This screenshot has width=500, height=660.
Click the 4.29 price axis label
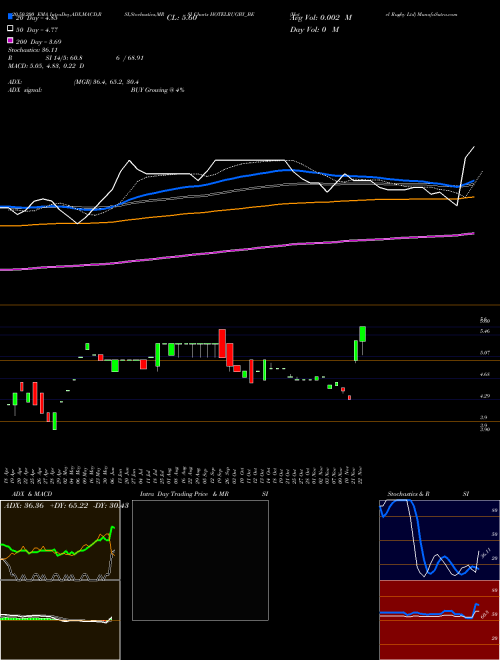484,396
